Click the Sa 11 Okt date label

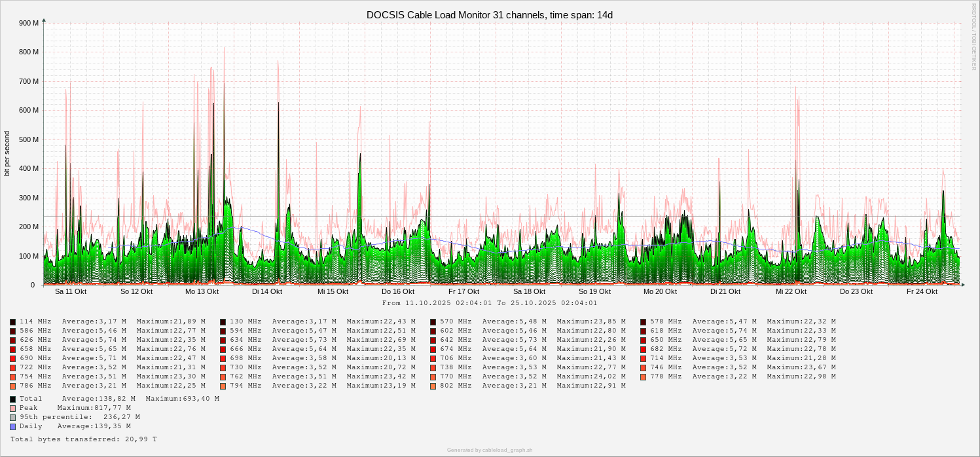(x=71, y=291)
